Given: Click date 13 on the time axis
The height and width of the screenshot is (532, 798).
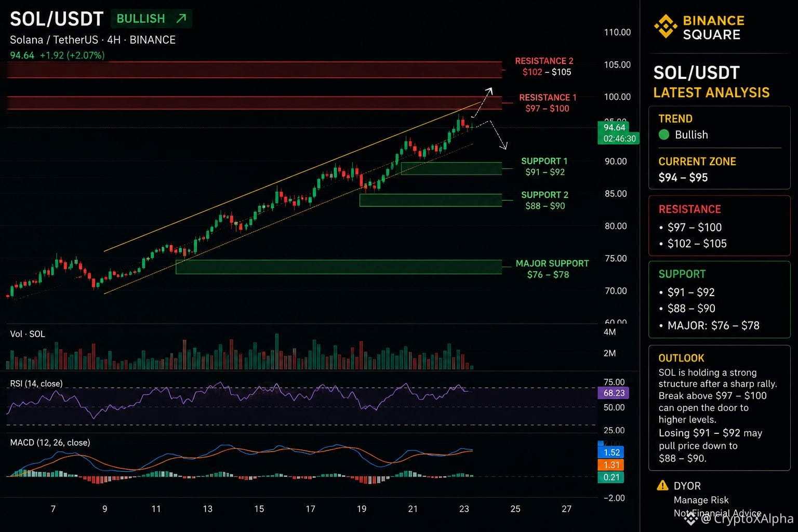Looking at the screenshot, I should (x=207, y=509).
